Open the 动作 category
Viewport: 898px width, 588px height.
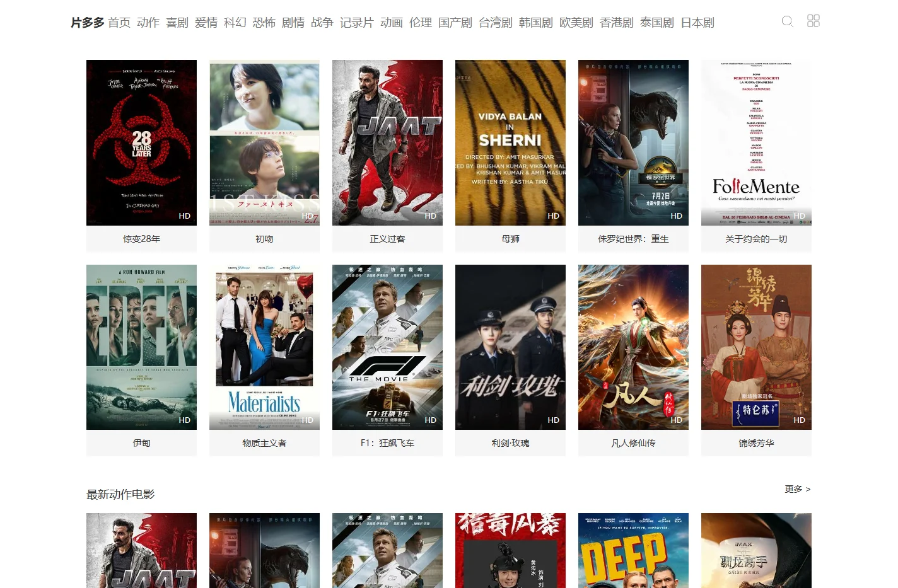(x=148, y=23)
